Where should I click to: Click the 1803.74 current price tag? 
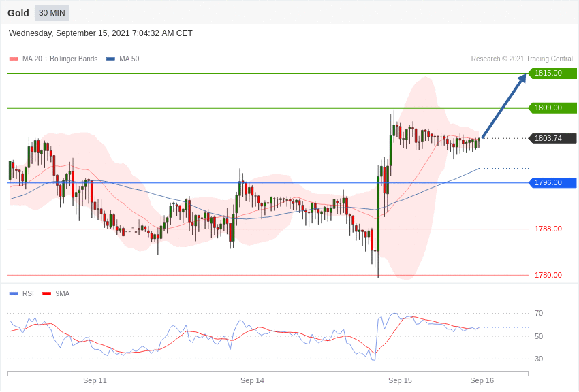pos(552,138)
